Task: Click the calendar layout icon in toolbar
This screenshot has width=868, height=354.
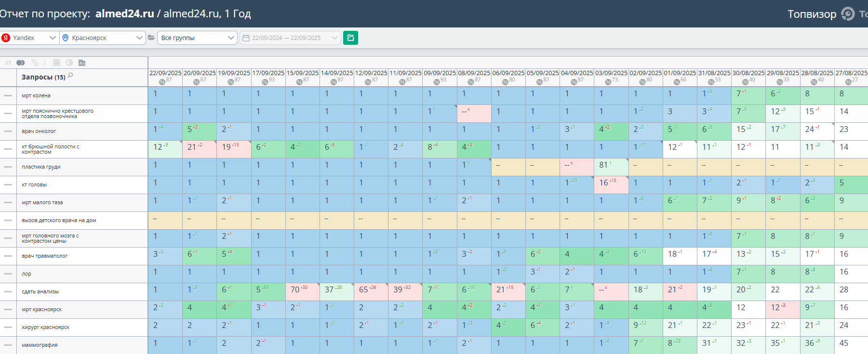Action: pyautogui.click(x=57, y=63)
